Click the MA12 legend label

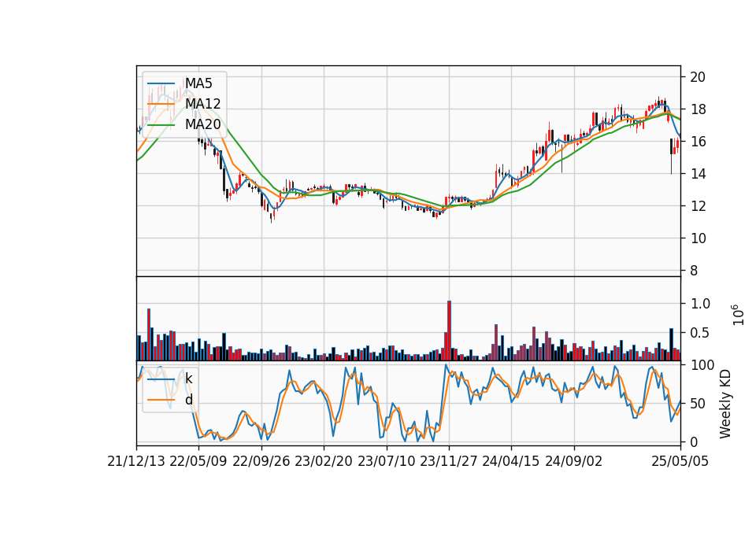coord(202,104)
